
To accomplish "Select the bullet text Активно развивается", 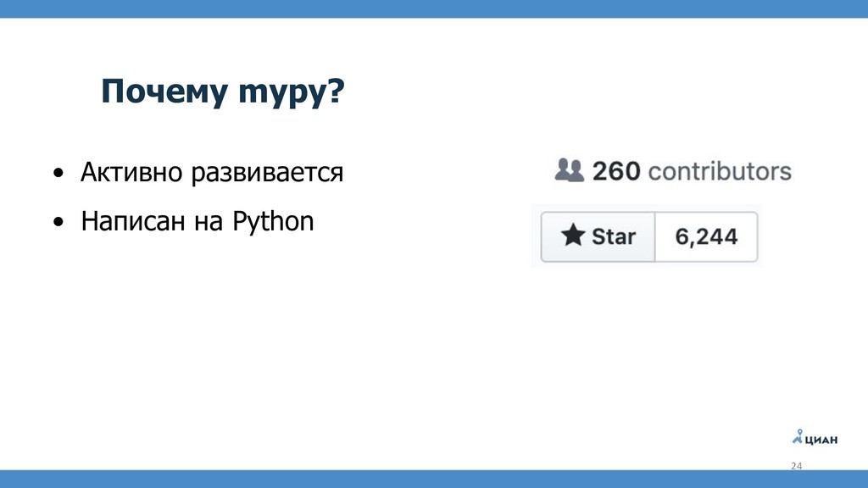I will coord(212,171).
